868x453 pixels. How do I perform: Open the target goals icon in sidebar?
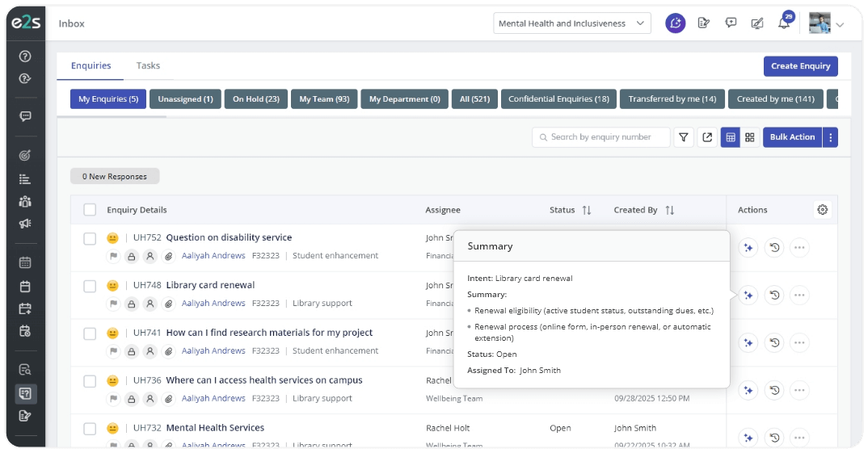pyautogui.click(x=25, y=155)
